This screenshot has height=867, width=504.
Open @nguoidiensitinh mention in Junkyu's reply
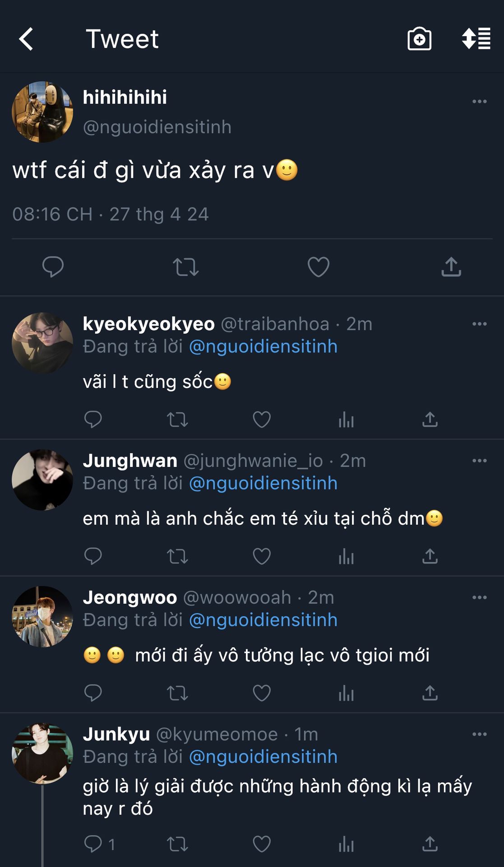click(263, 756)
